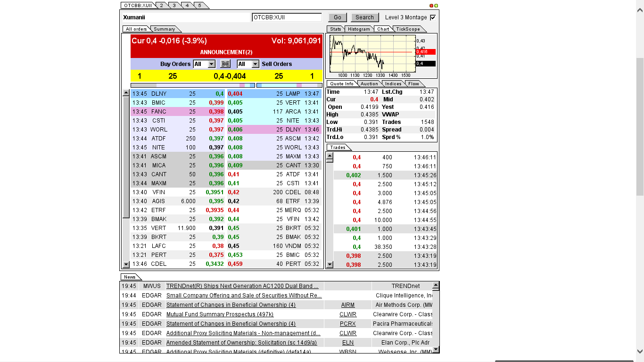Open the Indices panel
Viewport: 644px width, 362px height.
(x=393, y=83)
